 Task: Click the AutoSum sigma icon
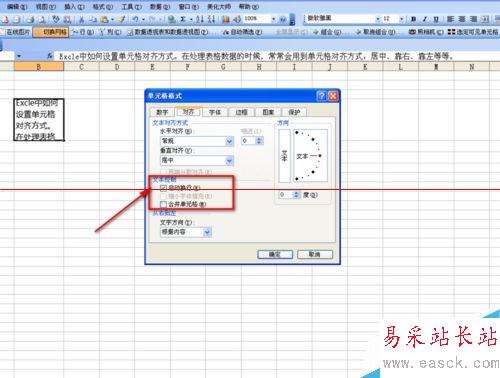point(183,19)
